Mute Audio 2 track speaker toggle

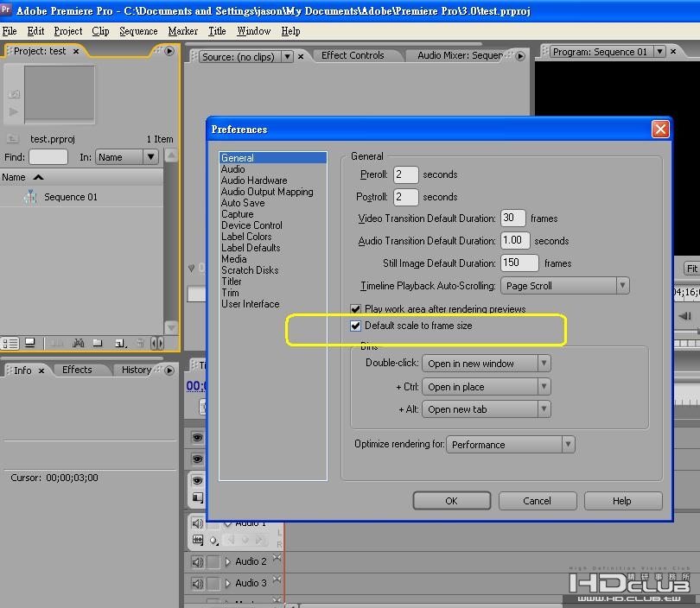[197, 561]
